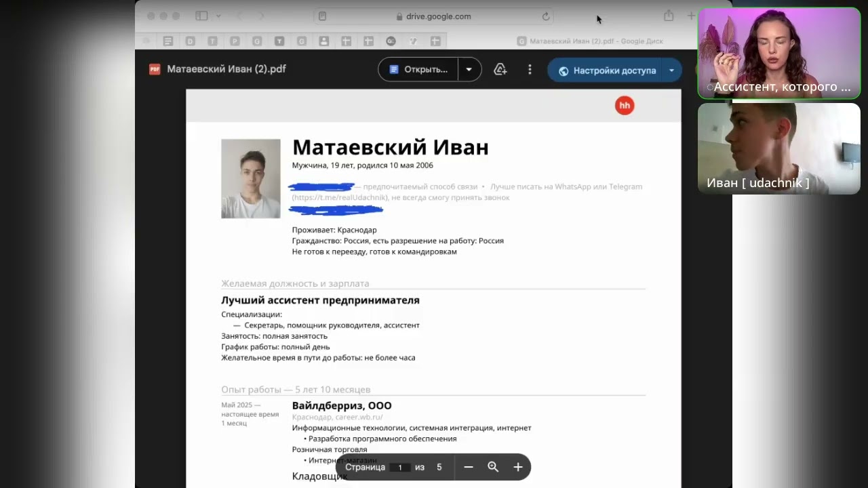
Task: Click the График работы: полный день line
Action: tap(275, 347)
